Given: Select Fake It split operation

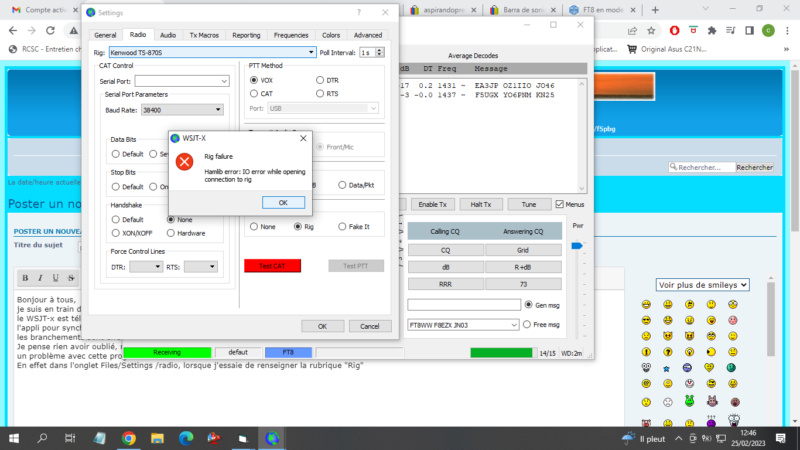Looking at the screenshot, I should point(342,227).
